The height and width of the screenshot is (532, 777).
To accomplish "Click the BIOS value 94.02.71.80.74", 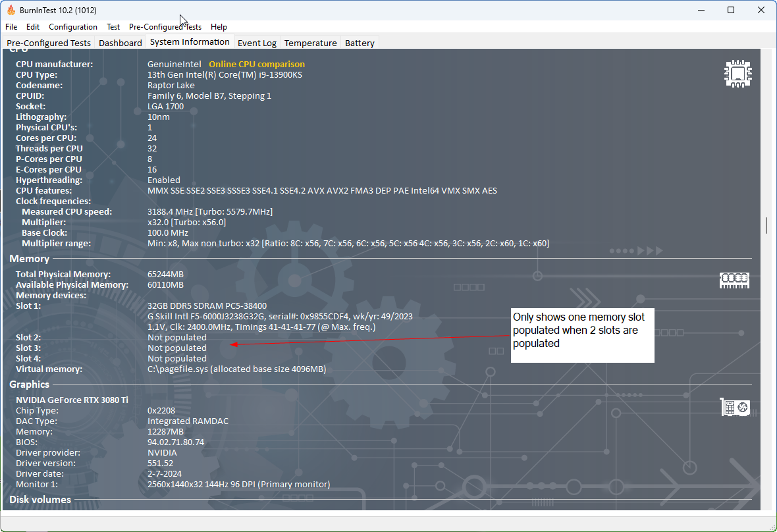I will pos(175,442).
